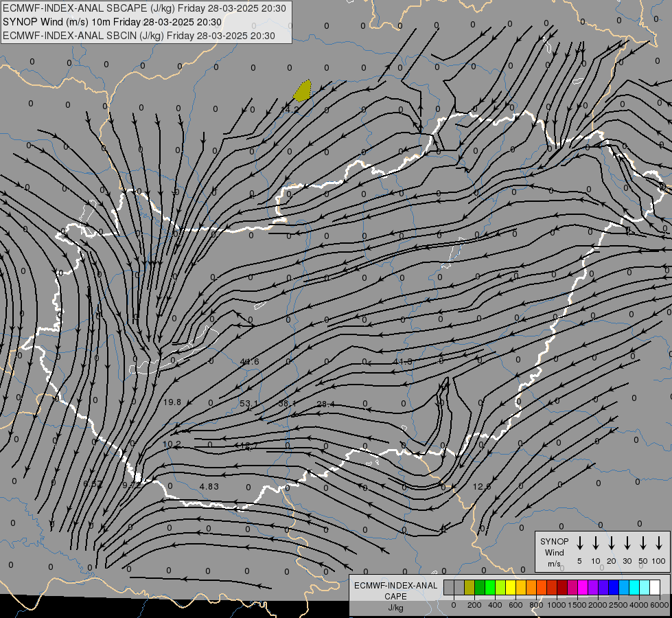Image resolution: width=672 pixels, height=618 pixels.
Task: Pick the yellow-green CAPE scale swatch
Action: tap(500, 587)
